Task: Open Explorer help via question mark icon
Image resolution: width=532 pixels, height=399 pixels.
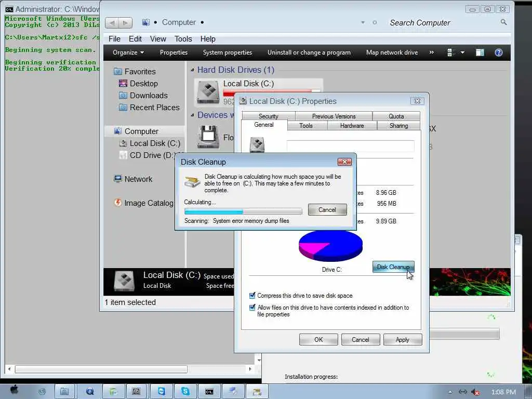Action: [498, 52]
